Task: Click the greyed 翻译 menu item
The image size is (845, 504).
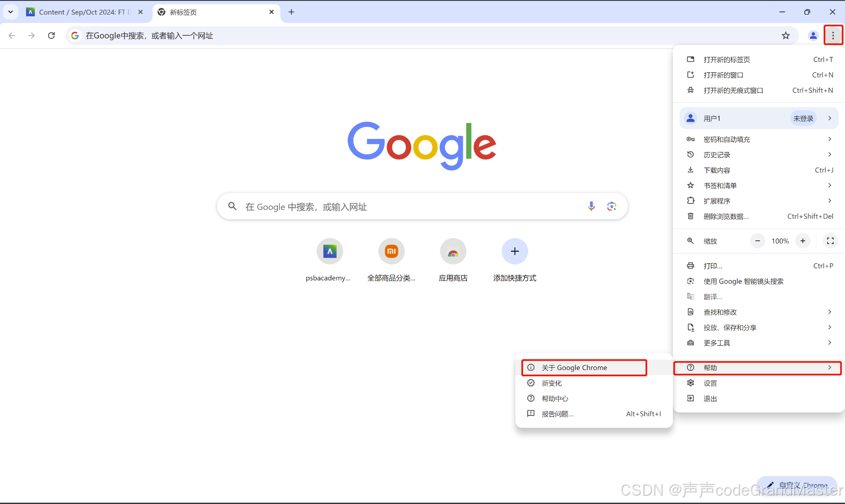Action: click(x=759, y=297)
